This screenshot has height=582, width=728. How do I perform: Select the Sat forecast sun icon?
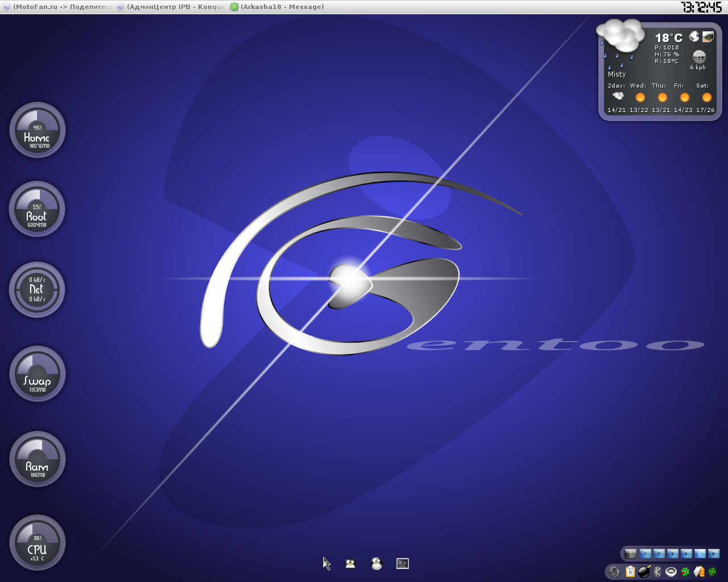pyautogui.click(x=707, y=97)
